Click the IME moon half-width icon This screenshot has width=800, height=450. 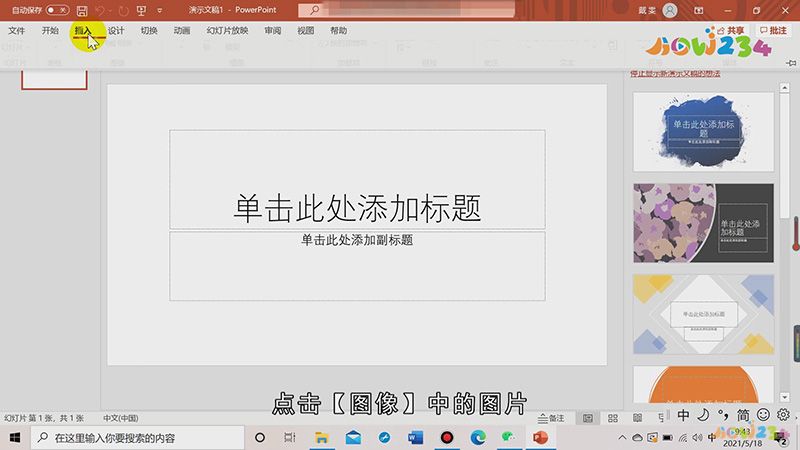pos(703,415)
